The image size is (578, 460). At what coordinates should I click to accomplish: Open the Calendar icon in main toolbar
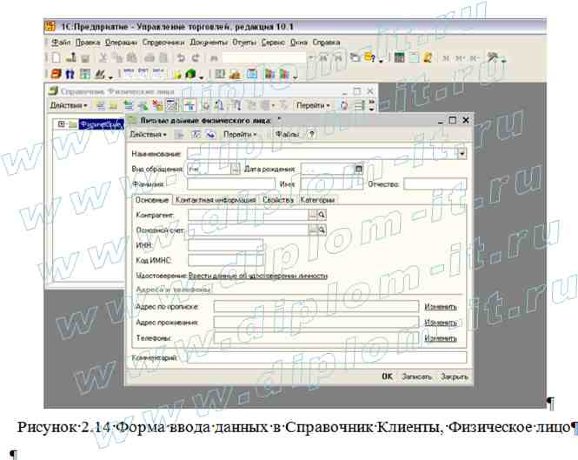(x=414, y=58)
